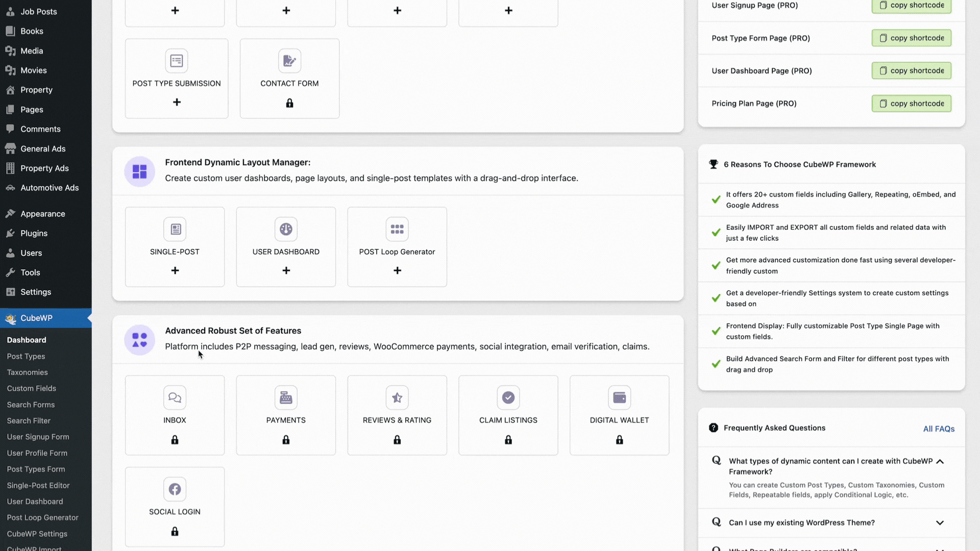Click the Reviews and Rating icon
This screenshot has width=980, height=551.
click(x=397, y=397)
